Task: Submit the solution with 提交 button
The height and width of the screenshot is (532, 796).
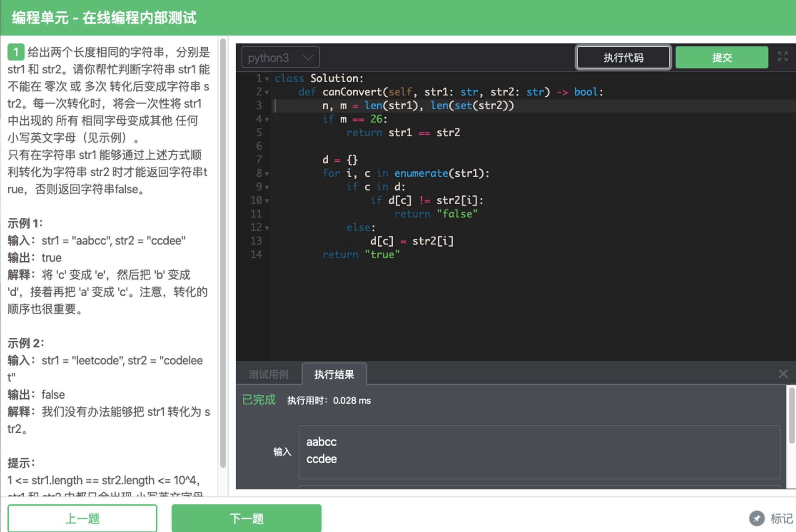Action: [x=722, y=57]
